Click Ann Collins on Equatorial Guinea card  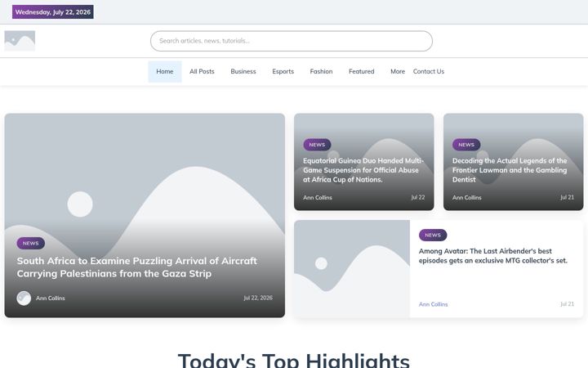318,198
